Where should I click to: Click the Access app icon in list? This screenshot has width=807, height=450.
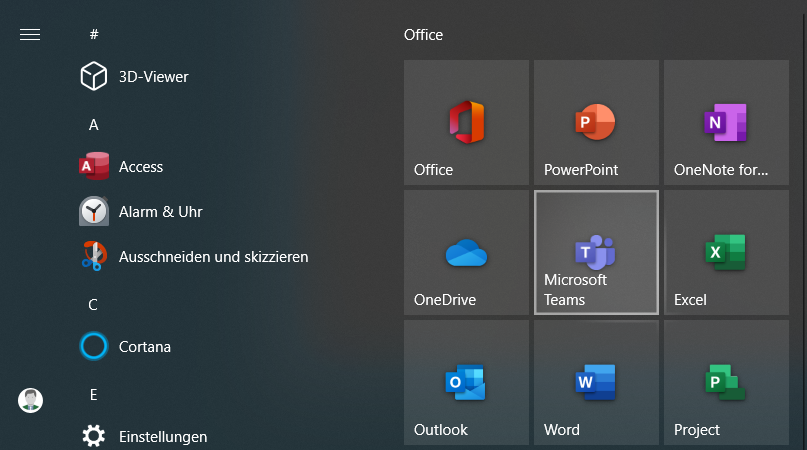point(94,166)
